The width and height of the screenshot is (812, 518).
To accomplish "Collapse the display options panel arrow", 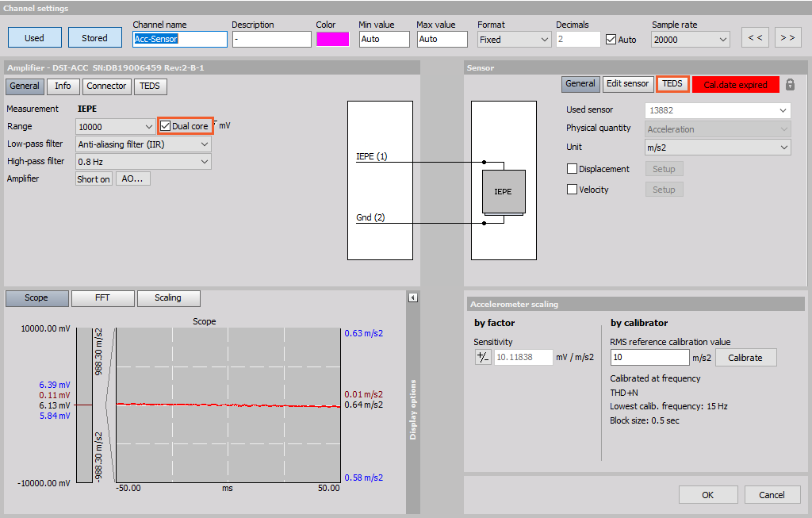I will click(412, 297).
